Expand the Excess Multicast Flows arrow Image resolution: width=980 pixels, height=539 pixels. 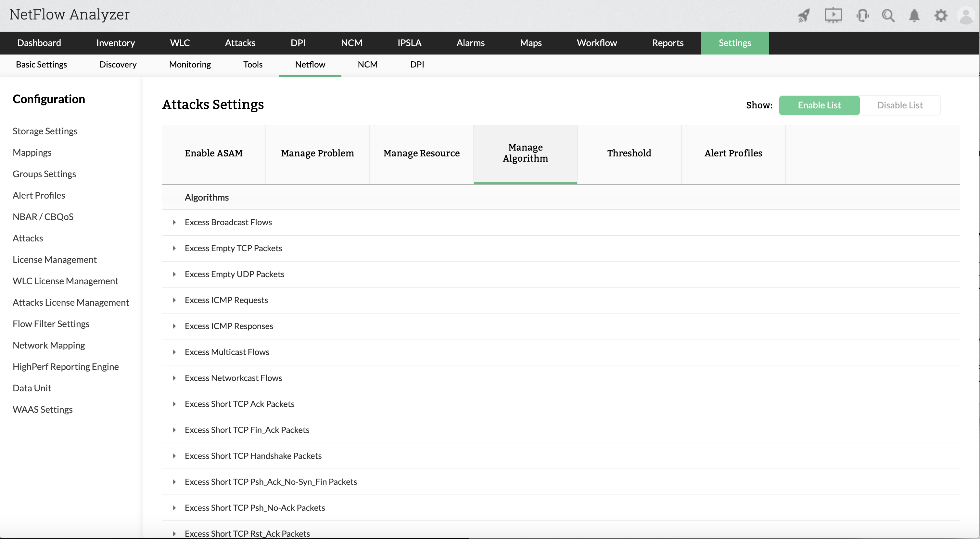(x=174, y=352)
